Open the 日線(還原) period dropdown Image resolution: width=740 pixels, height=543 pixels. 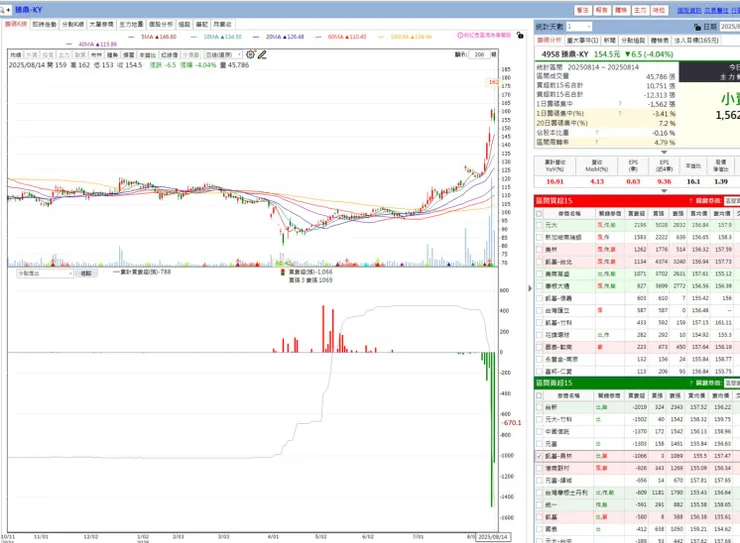(x=223, y=55)
